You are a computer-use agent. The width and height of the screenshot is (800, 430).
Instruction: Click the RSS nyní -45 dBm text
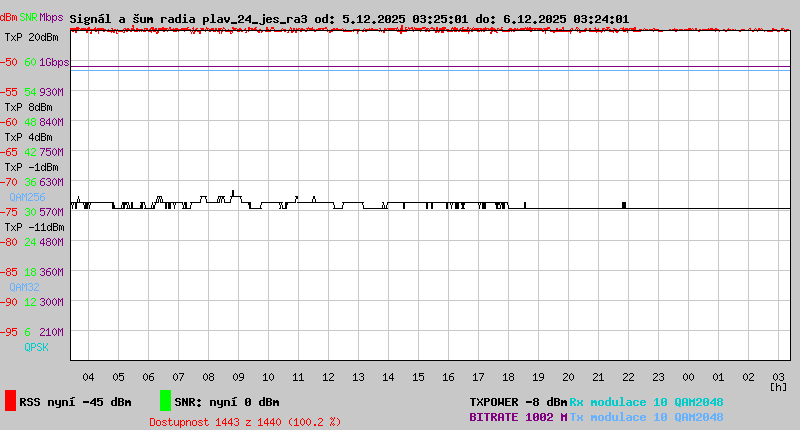point(75,402)
